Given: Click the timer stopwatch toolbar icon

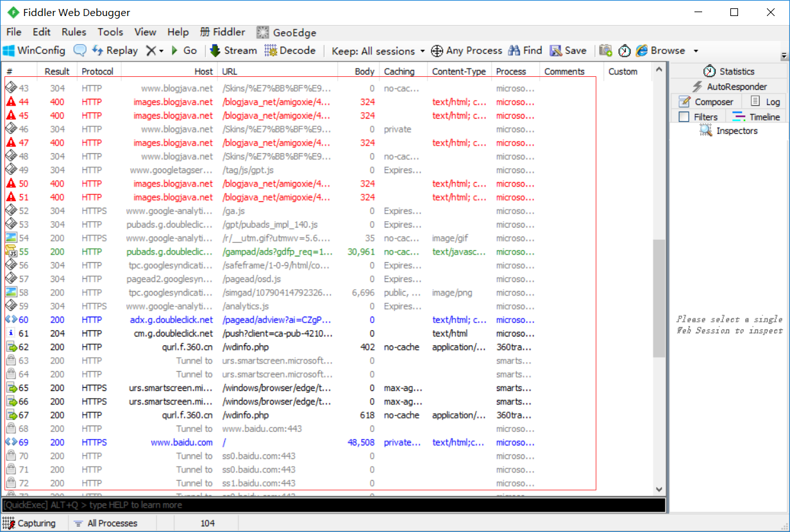Looking at the screenshot, I should [x=624, y=51].
